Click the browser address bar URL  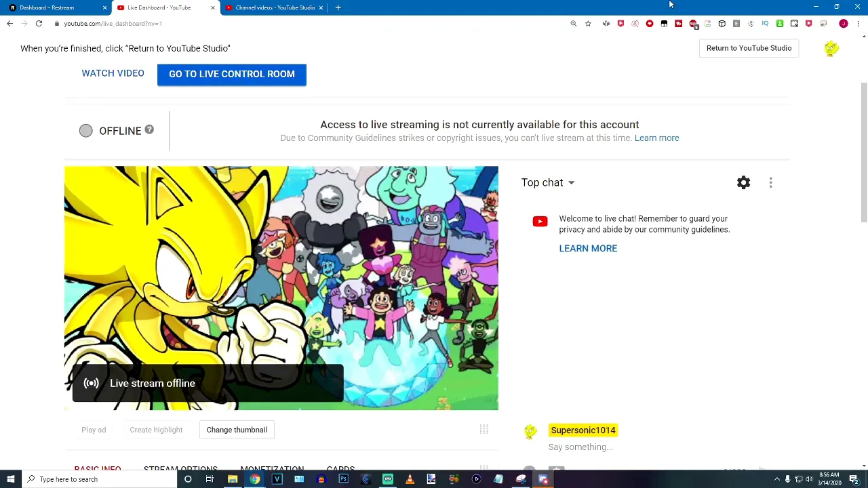pyautogui.click(x=113, y=24)
